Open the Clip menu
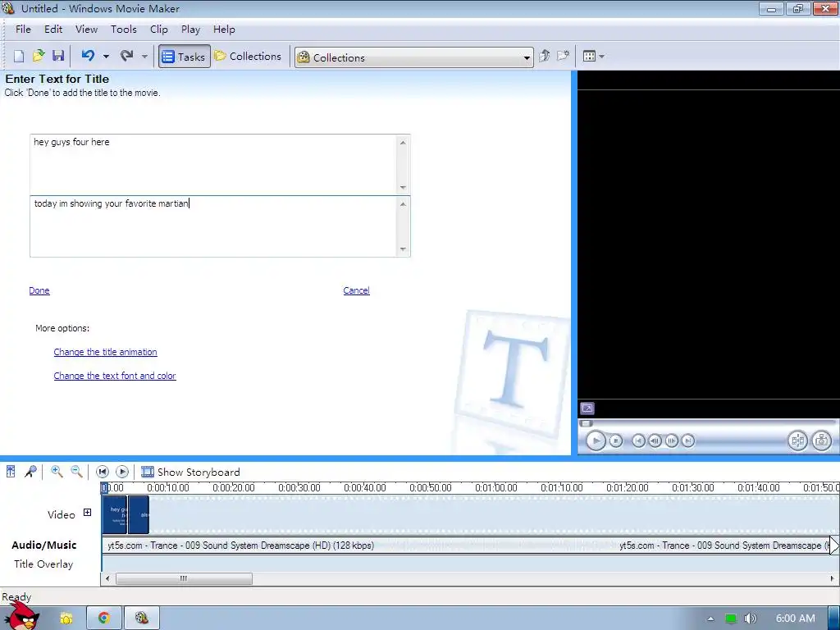This screenshot has height=630, width=840. click(158, 30)
